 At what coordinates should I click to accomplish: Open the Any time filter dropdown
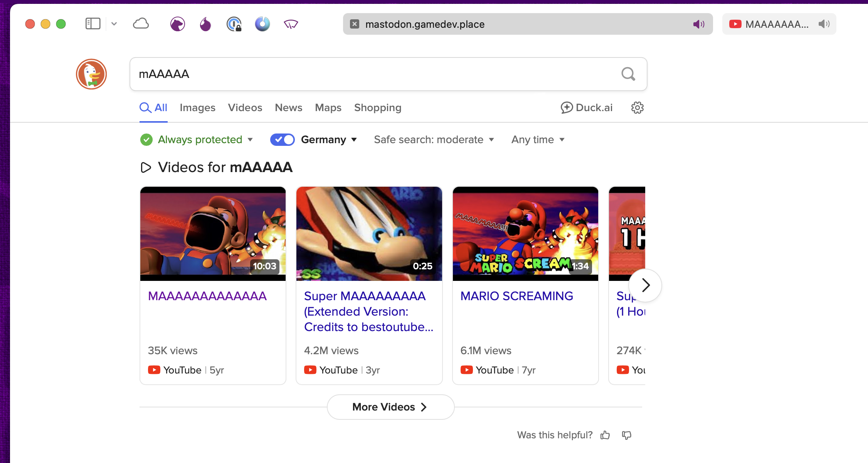[x=538, y=140]
